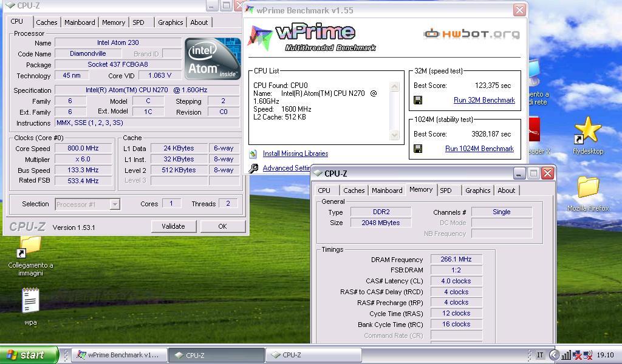Click the Rated FSB 533.4 MHz value
The image size is (622, 364).
83,181
